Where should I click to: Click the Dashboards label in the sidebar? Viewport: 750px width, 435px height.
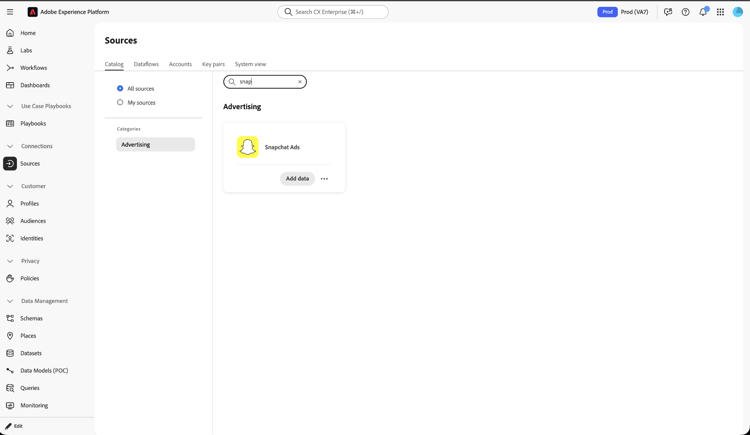(x=35, y=85)
